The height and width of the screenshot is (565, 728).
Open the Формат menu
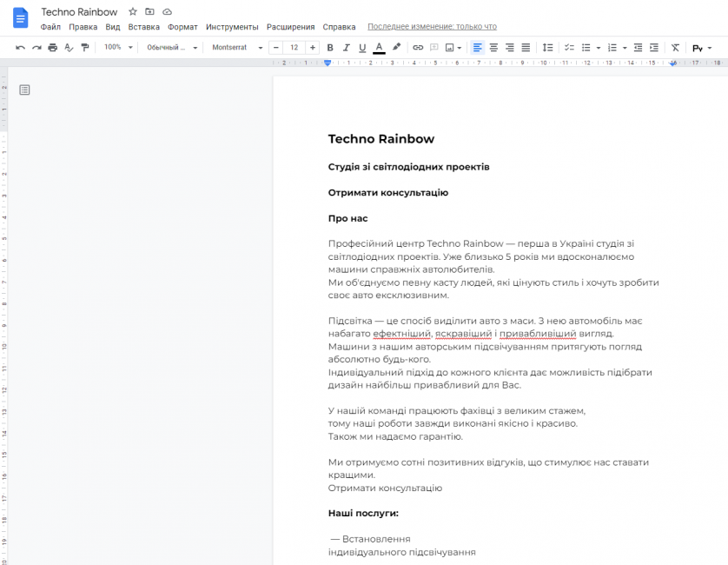(x=183, y=27)
